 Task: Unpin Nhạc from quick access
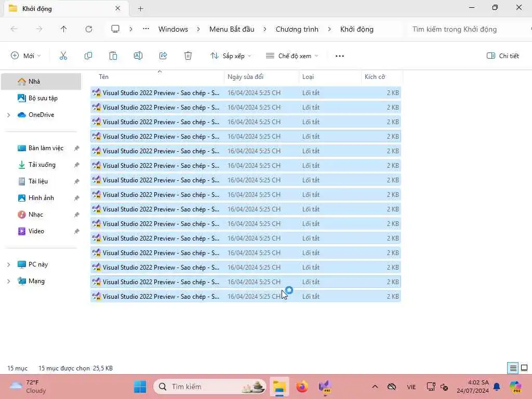click(x=77, y=215)
